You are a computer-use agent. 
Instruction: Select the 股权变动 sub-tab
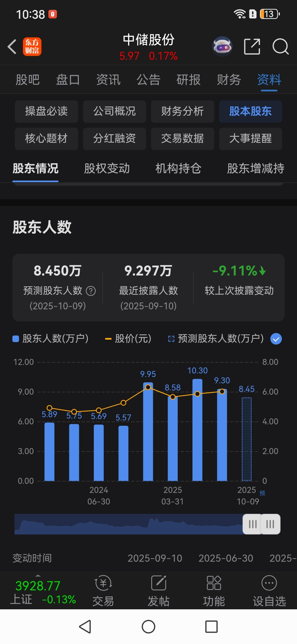click(107, 168)
